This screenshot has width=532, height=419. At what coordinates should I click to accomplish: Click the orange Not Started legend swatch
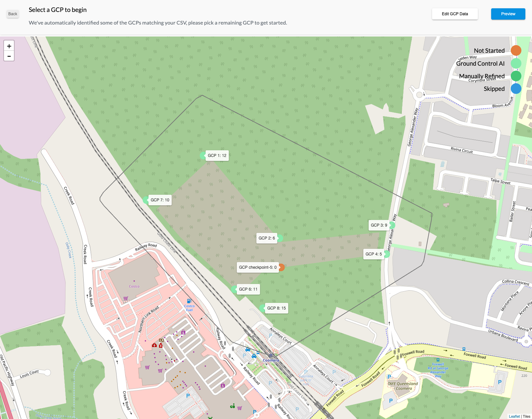point(516,50)
